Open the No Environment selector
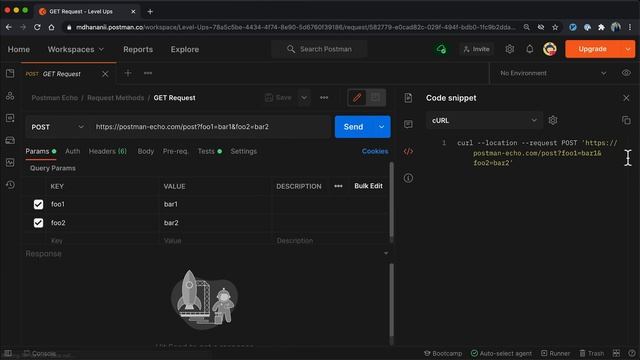This screenshot has width=640, height=360. point(553,73)
